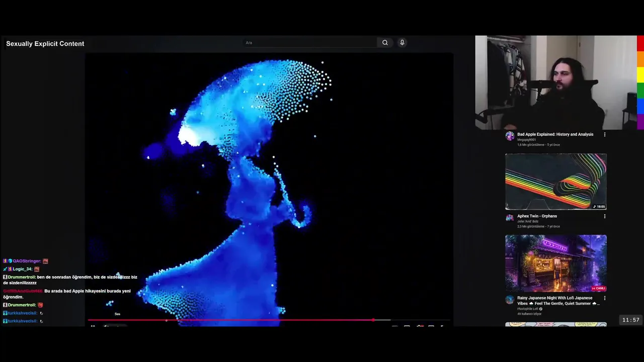Open Megapig9001 channel avatar
This screenshot has height=362, width=644.
[510, 136]
